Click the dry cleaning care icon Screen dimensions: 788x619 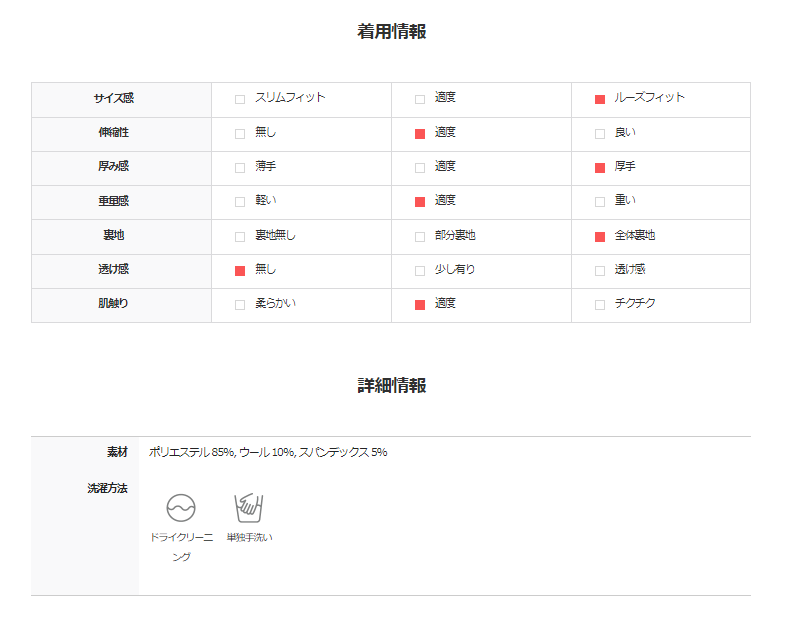click(181, 507)
